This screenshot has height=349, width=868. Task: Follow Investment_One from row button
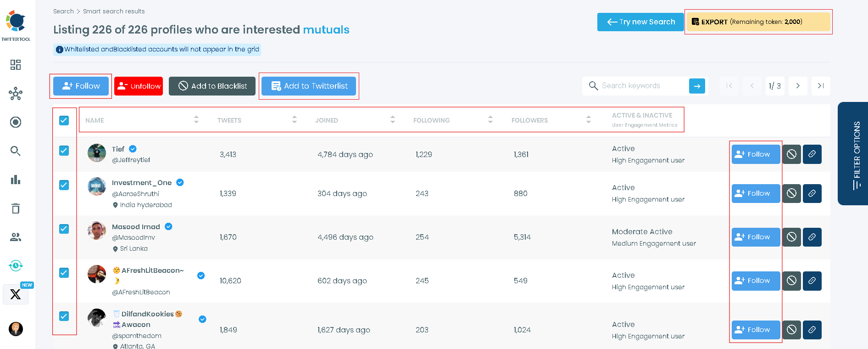pyautogui.click(x=756, y=193)
